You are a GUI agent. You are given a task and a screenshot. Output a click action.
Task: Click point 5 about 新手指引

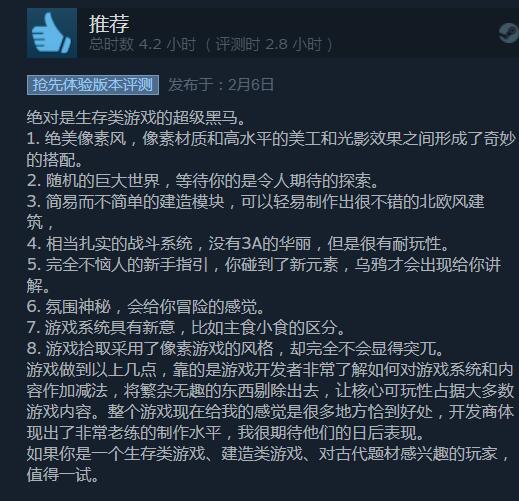264,275
